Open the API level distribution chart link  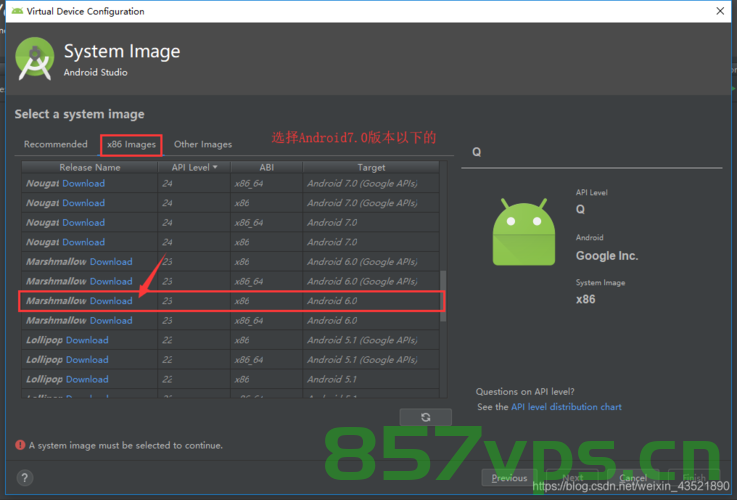[x=566, y=407]
